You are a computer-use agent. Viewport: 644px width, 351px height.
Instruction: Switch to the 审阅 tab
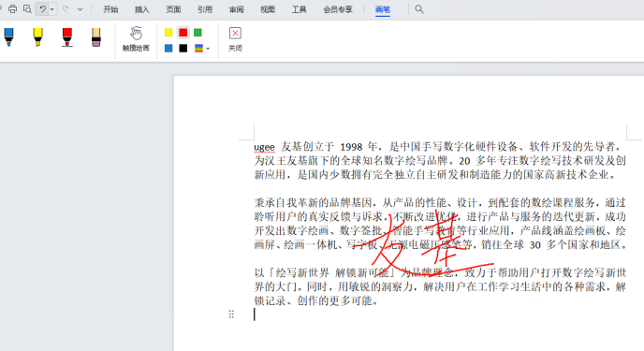tap(236, 9)
